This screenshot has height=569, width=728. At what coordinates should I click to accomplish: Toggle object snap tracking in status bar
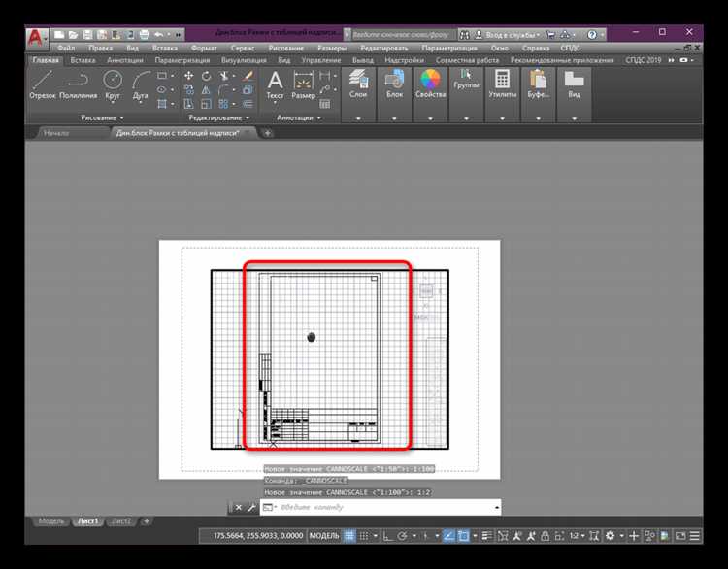[449, 536]
